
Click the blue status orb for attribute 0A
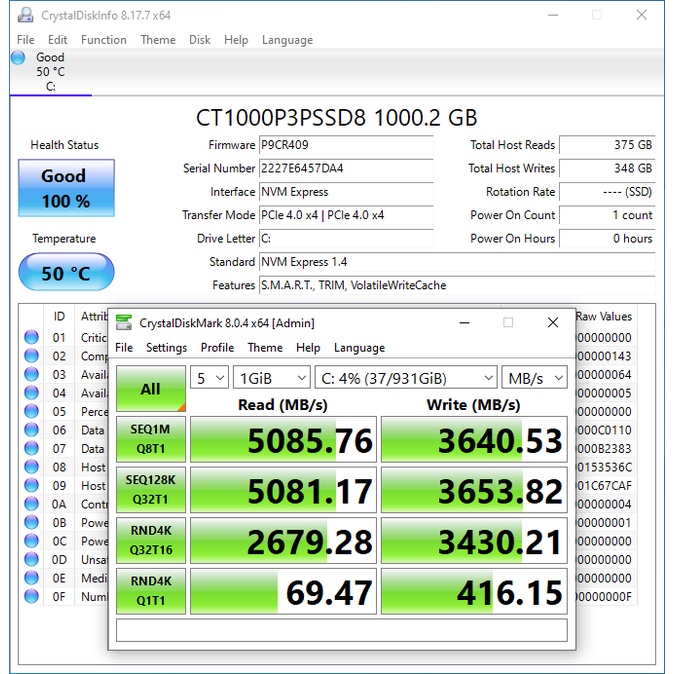click(31, 503)
